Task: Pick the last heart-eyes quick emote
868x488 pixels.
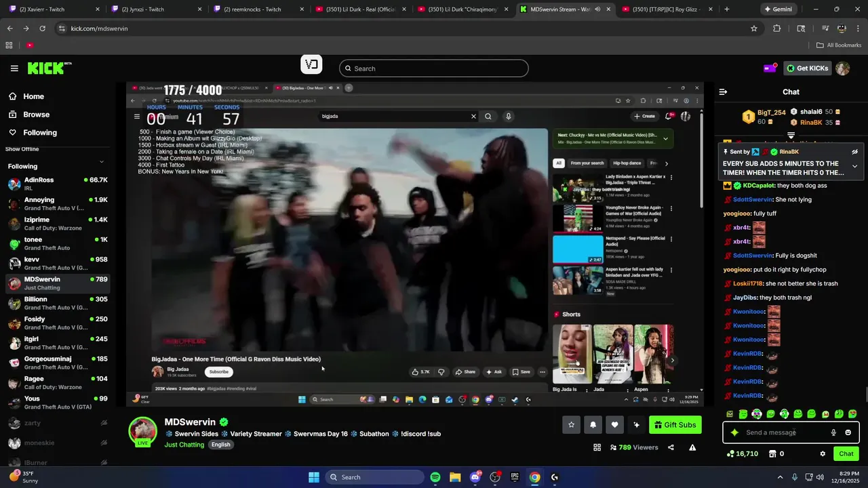Action: (x=852, y=413)
